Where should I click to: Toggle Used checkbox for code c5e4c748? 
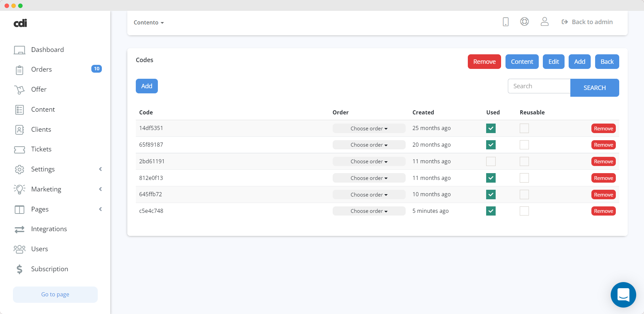click(x=491, y=211)
